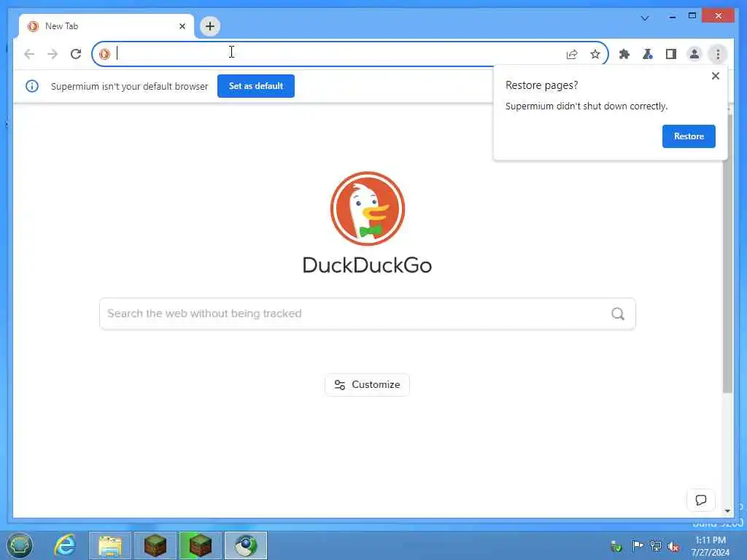Click the scrollbar down arrow
The image size is (747, 560).
727,510
